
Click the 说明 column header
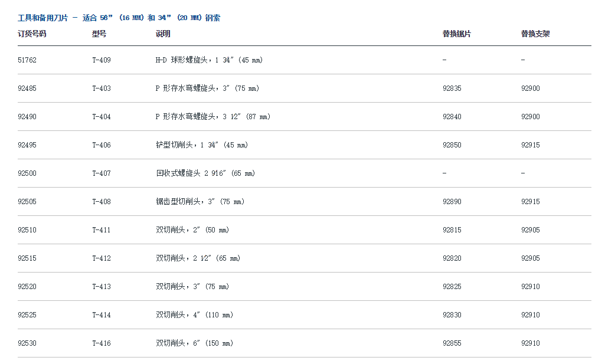(163, 34)
